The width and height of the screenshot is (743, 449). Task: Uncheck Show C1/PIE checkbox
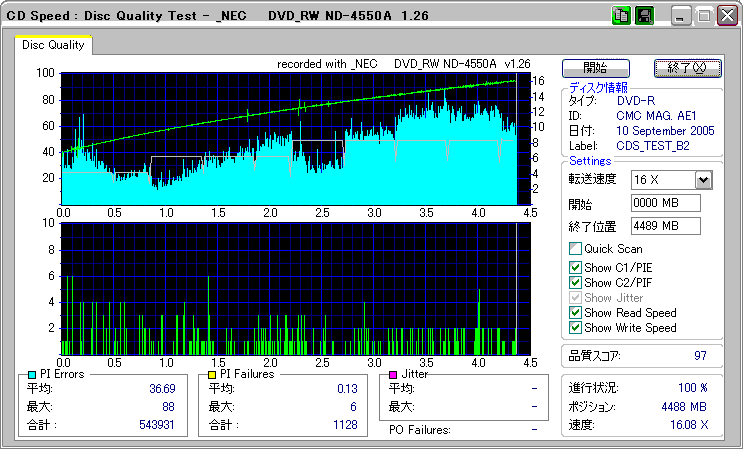[x=575, y=268]
